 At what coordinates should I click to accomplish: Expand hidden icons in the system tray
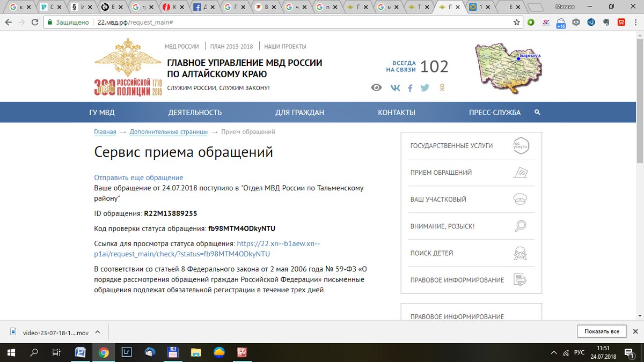pyautogui.click(x=553, y=352)
